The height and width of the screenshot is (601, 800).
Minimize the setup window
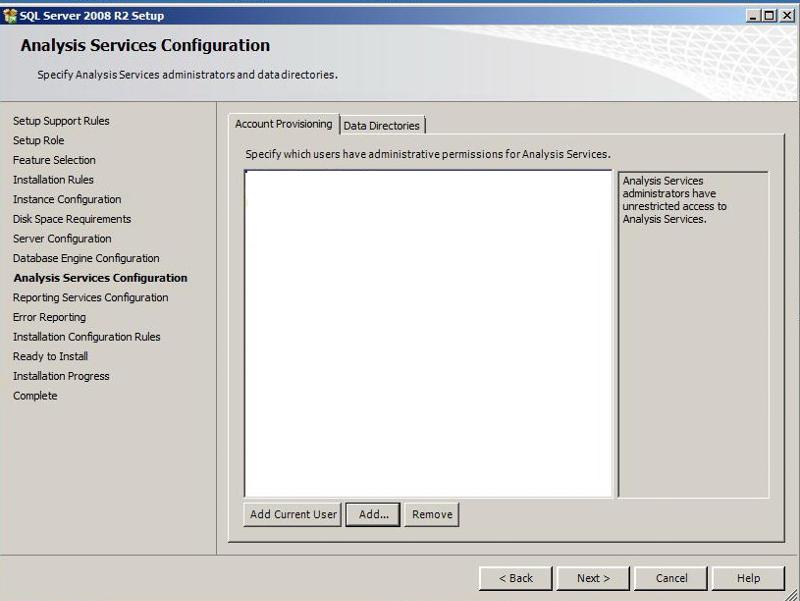tap(753, 16)
